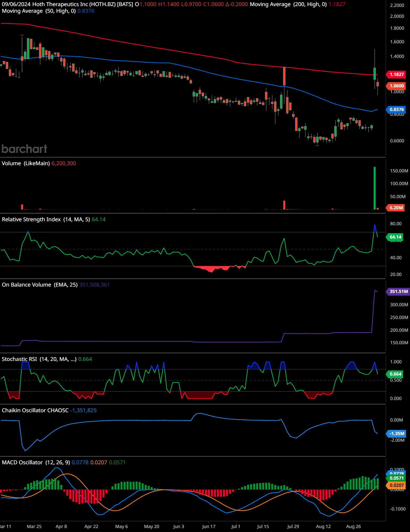Image resolution: width=410 pixels, height=532 pixels.
Task: Click the Moving Average (200, High, 0) label
Action: coord(288,4)
